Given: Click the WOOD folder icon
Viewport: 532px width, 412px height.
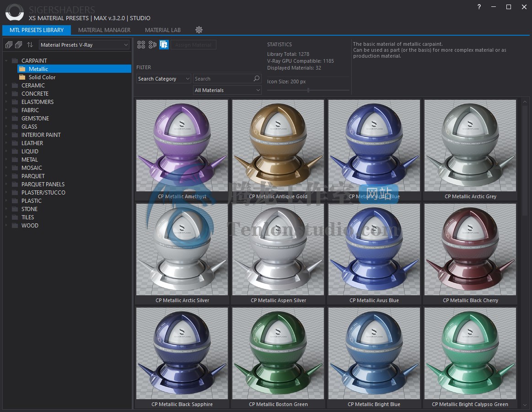Looking at the screenshot, I should point(15,226).
